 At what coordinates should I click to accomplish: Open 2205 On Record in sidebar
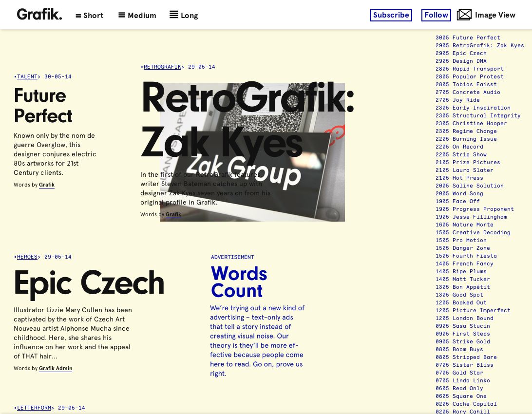click(459, 147)
